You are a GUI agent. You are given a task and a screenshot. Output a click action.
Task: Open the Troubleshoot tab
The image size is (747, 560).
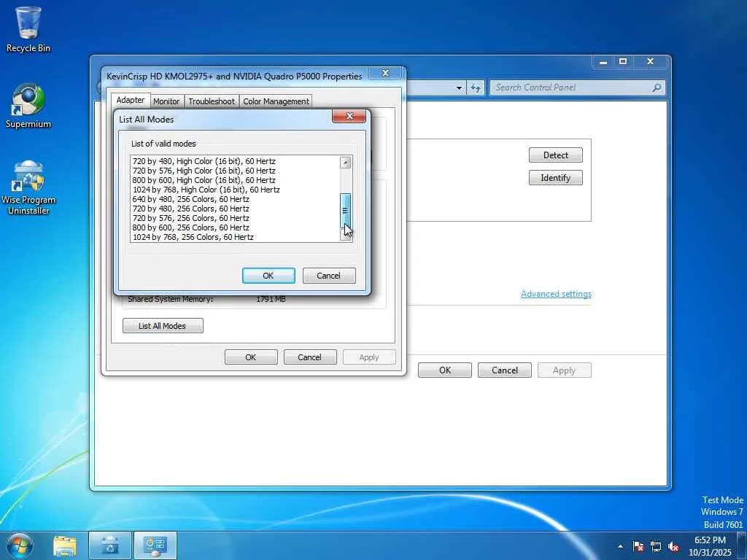click(212, 101)
